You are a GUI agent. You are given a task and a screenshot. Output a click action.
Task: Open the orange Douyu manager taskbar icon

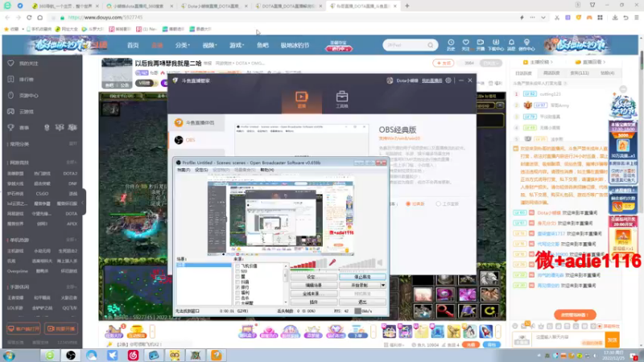pos(216,355)
